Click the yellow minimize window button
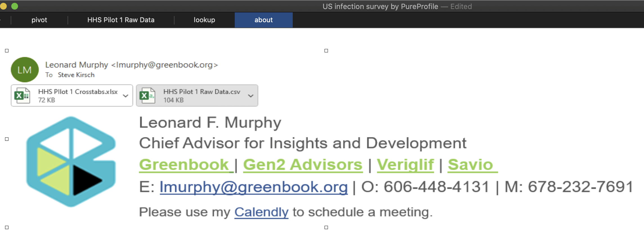The height and width of the screenshot is (237, 644). (x=3, y=6)
